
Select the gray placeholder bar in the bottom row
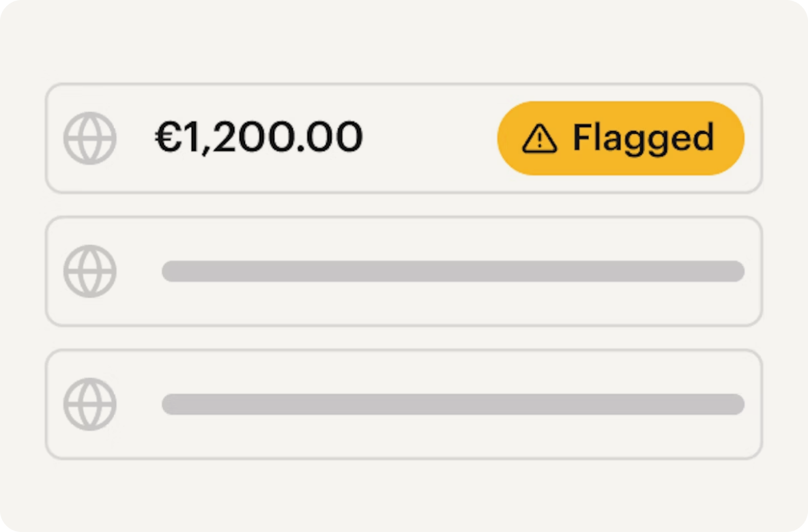pos(452,404)
